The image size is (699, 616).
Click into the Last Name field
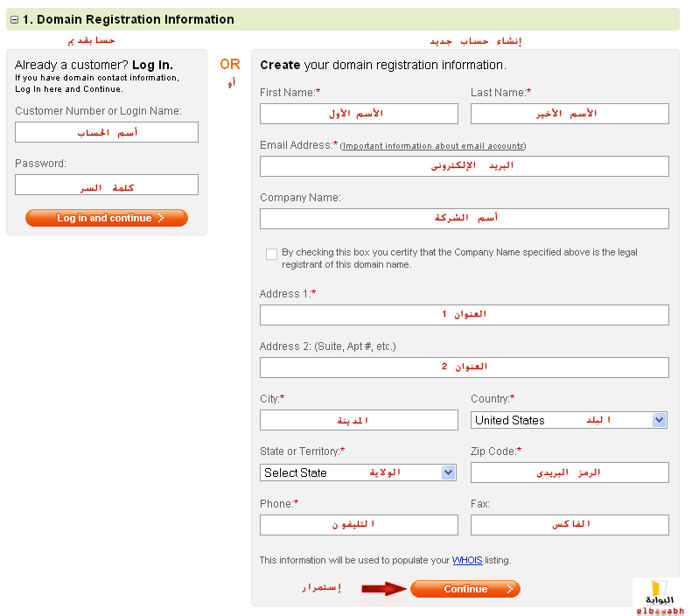point(570,114)
